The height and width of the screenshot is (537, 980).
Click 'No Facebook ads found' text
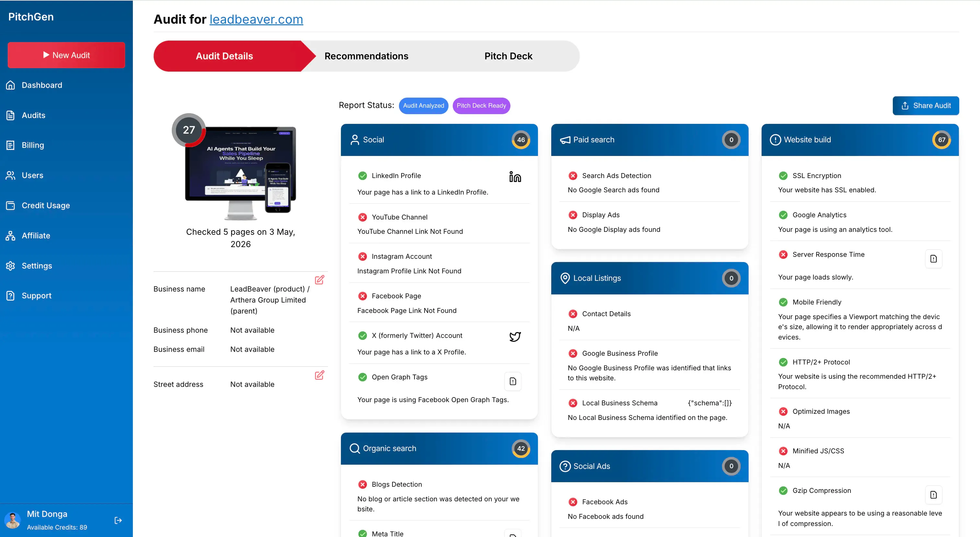(x=606, y=517)
